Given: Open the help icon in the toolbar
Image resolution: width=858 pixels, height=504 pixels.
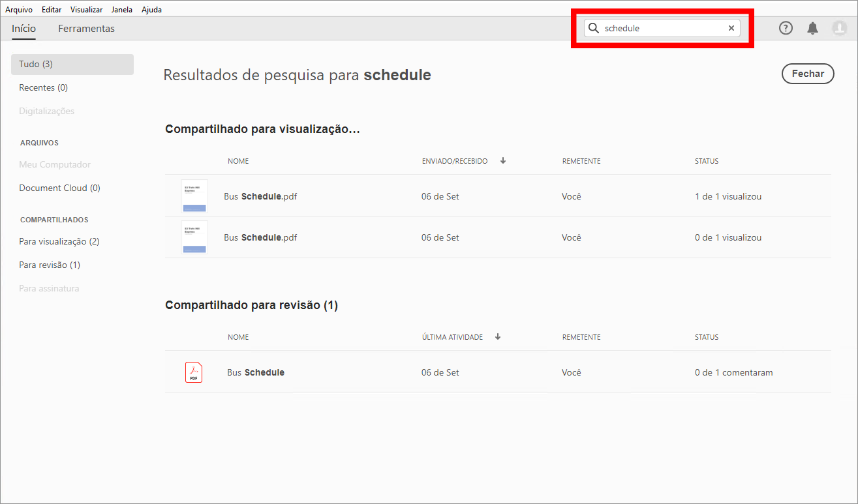Looking at the screenshot, I should click(x=786, y=28).
